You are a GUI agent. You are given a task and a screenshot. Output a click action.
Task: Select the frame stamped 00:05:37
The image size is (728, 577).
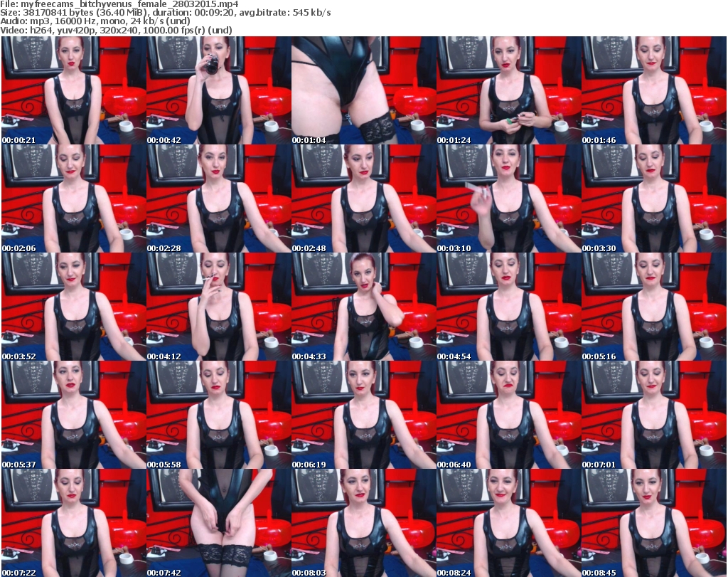pyautogui.click(x=74, y=414)
